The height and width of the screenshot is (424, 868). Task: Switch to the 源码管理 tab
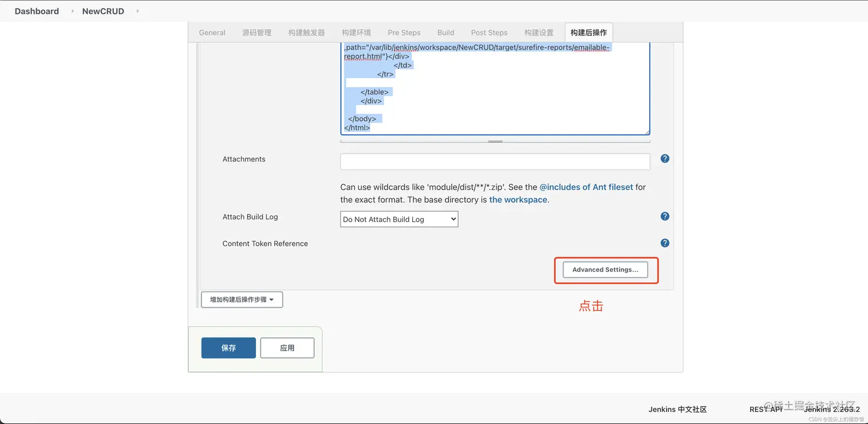click(257, 33)
